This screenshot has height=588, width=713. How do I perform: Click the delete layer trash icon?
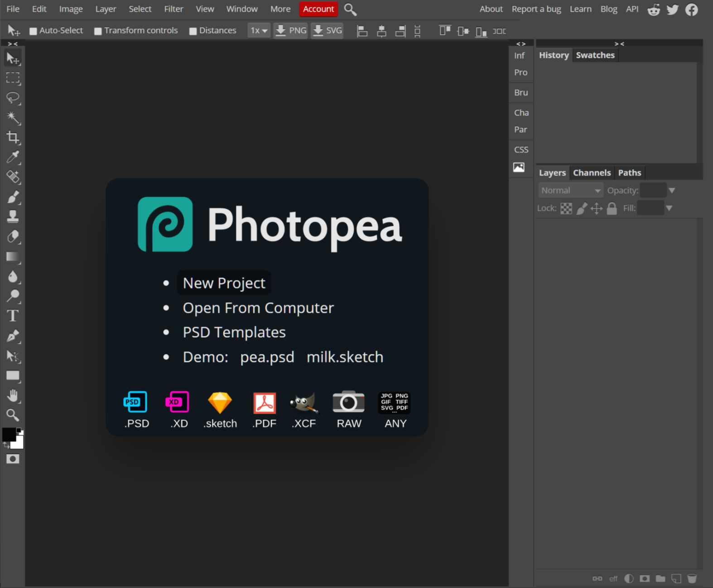(692, 578)
